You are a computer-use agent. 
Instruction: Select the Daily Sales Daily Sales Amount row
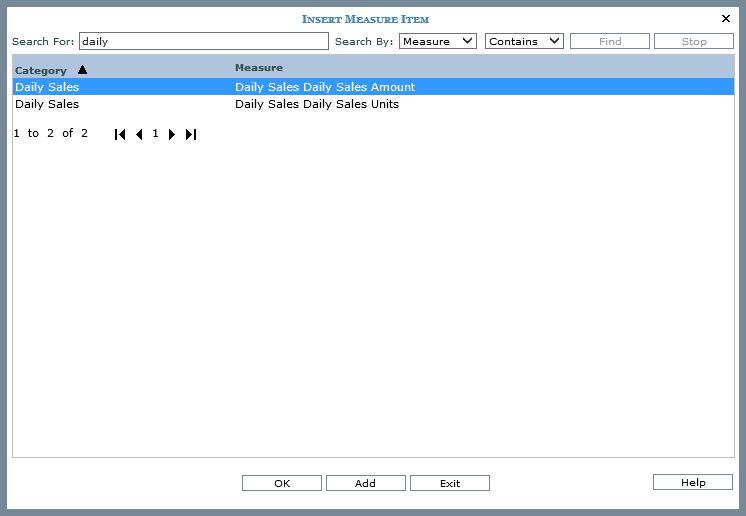click(324, 87)
